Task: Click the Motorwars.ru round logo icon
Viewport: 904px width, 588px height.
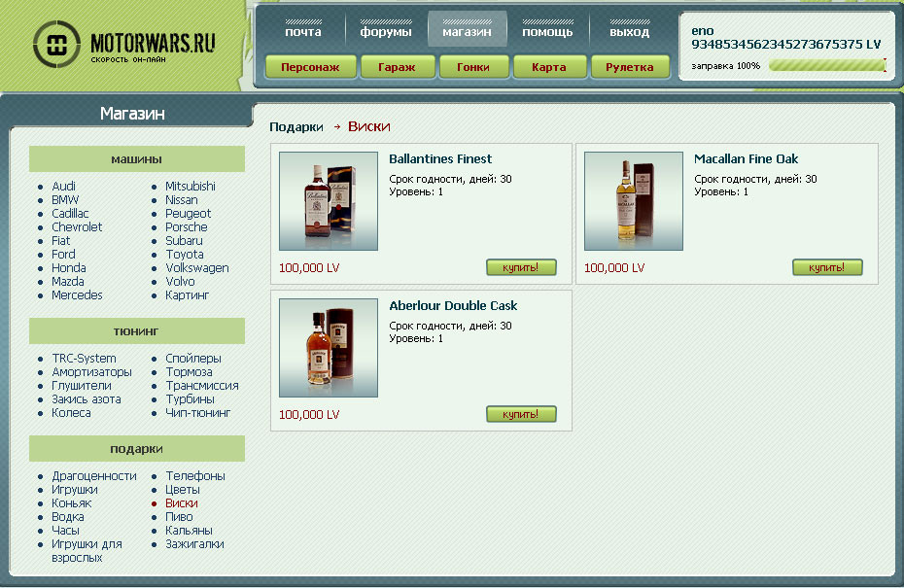Action: (x=56, y=44)
